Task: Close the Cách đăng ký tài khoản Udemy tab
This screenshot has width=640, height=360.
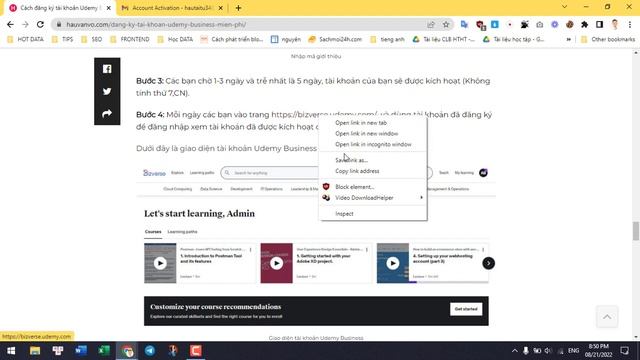Action: pos(109,8)
